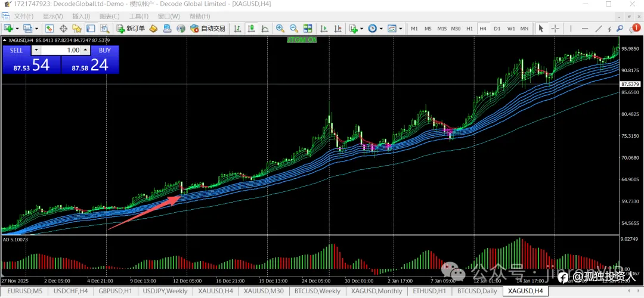644x298 pixels.
Task: Open the 图表(C) menu
Action: pos(109,17)
